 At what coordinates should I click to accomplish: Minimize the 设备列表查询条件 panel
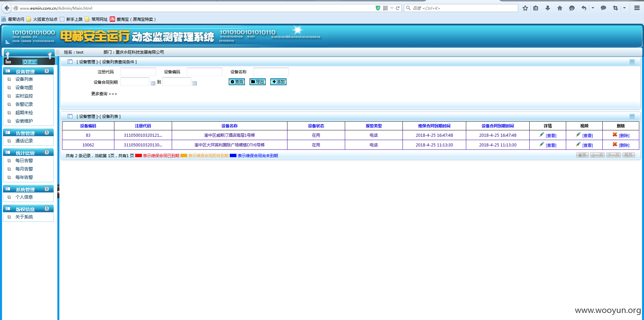coord(632,62)
